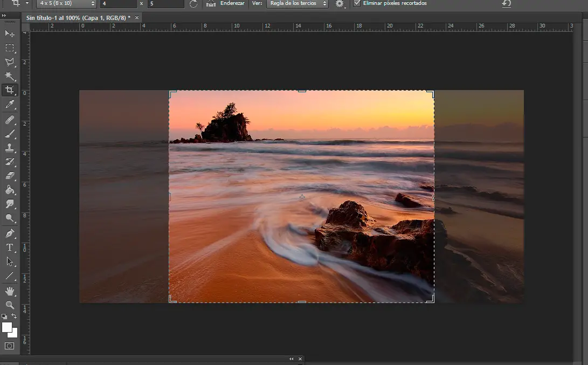Image resolution: width=588 pixels, height=365 pixels.
Task: Select the Rectangular Marquee tool
Action: [x=10, y=48]
